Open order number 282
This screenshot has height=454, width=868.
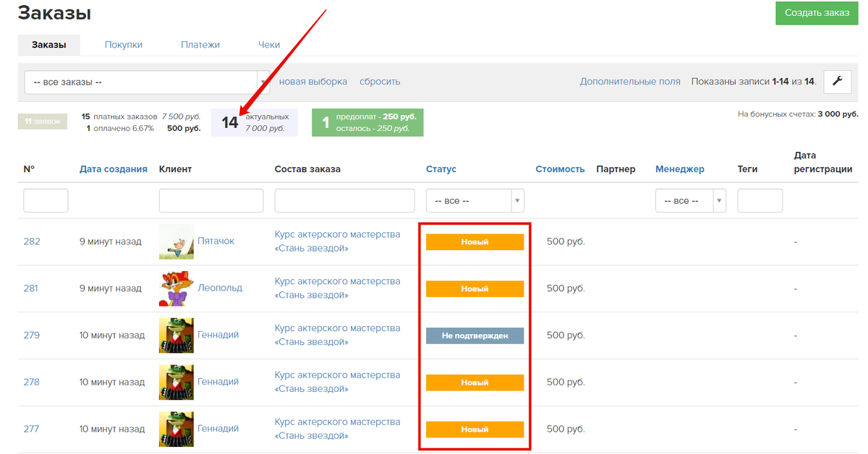coord(32,241)
